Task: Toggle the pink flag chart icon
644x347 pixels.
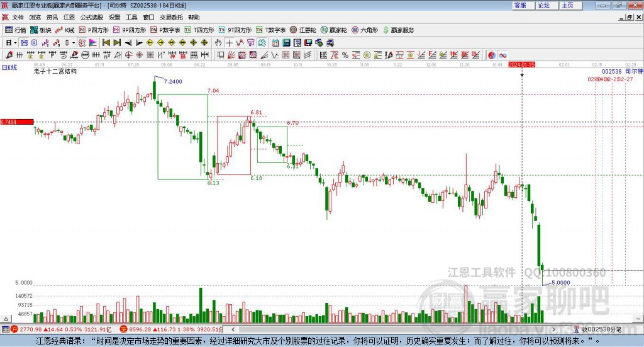Action: [93, 43]
